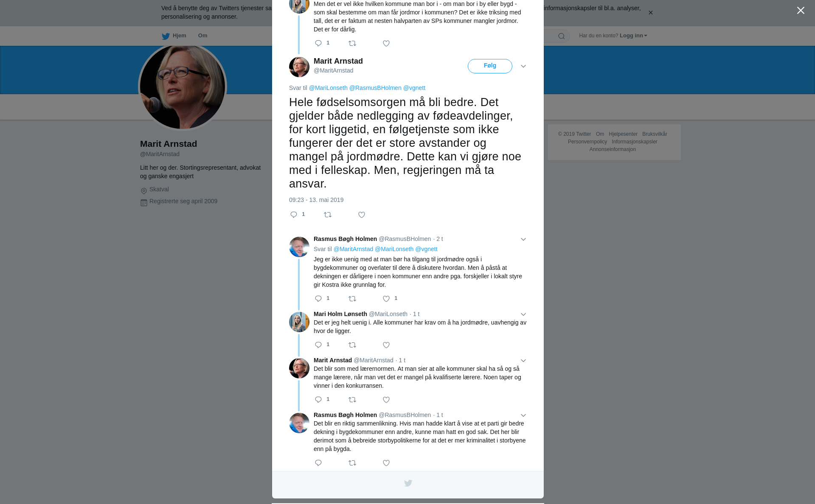Image resolution: width=815 pixels, height=504 pixels.
Task: Open the @RasmusBHolmen mention link
Action: [375, 88]
